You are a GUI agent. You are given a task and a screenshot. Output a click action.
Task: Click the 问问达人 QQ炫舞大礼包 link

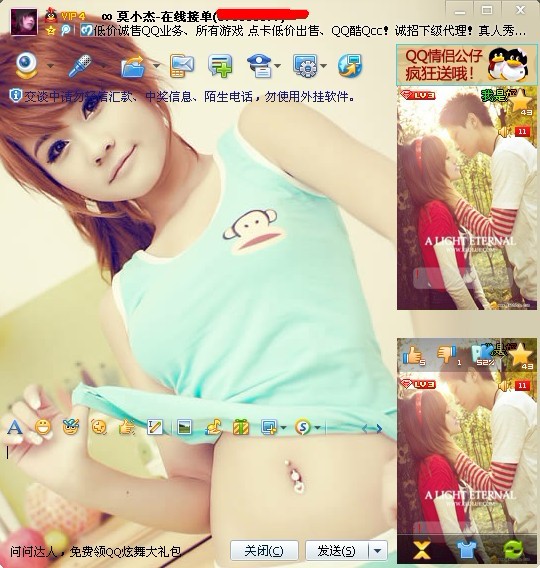pos(95,552)
